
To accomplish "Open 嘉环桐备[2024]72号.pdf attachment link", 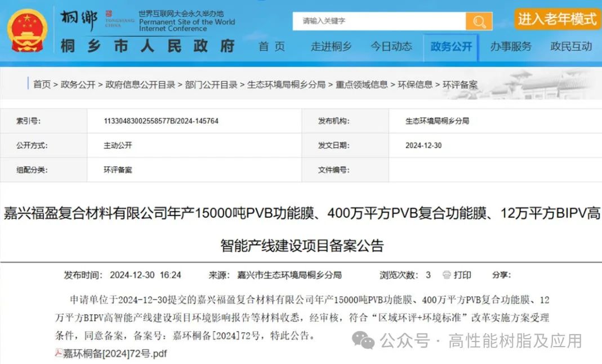I will click(115, 353).
